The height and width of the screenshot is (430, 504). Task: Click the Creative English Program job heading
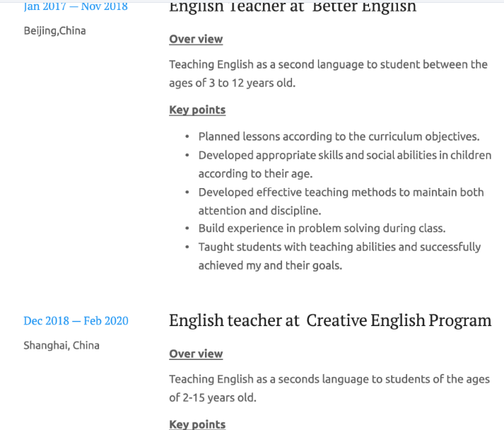click(x=330, y=320)
